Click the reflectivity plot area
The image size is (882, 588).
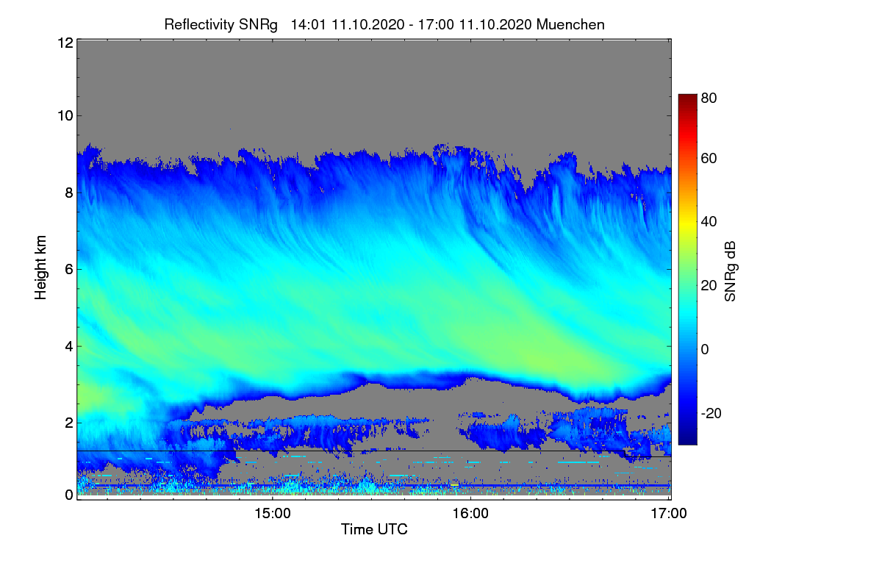(x=373, y=270)
